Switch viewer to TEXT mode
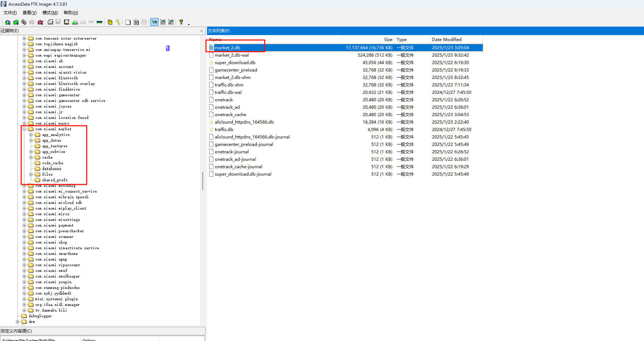Viewport: 644px width, 341px height. tap(163, 22)
